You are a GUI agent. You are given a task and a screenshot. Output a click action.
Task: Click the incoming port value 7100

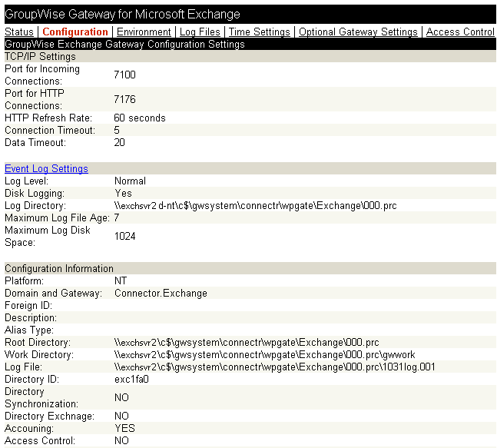pos(125,75)
